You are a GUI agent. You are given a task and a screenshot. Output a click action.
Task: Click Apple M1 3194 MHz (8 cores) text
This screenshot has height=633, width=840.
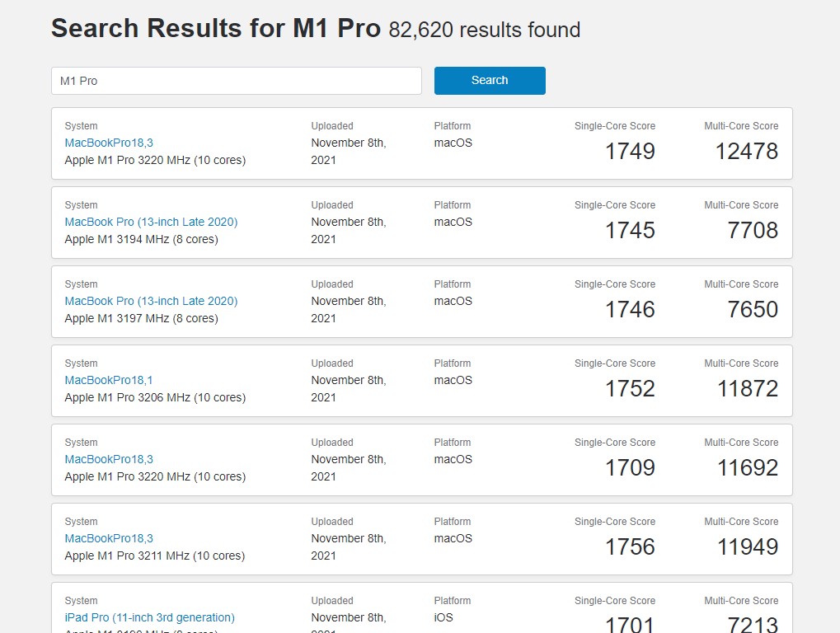point(141,239)
